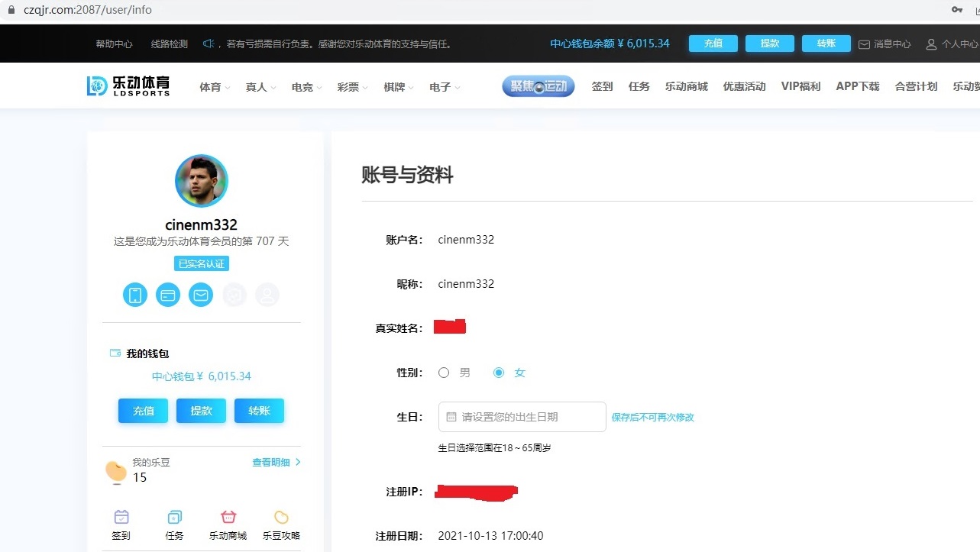The width and height of the screenshot is (980, 552).
Task: Click the email verification icon
Action: click(201, 295)
